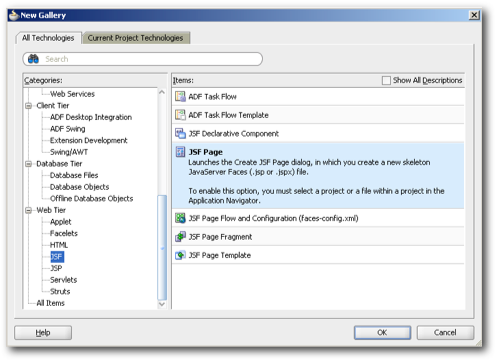
Task: Choose JSF Page Flow and Configuration text
Action: click(x=273, y=219)
